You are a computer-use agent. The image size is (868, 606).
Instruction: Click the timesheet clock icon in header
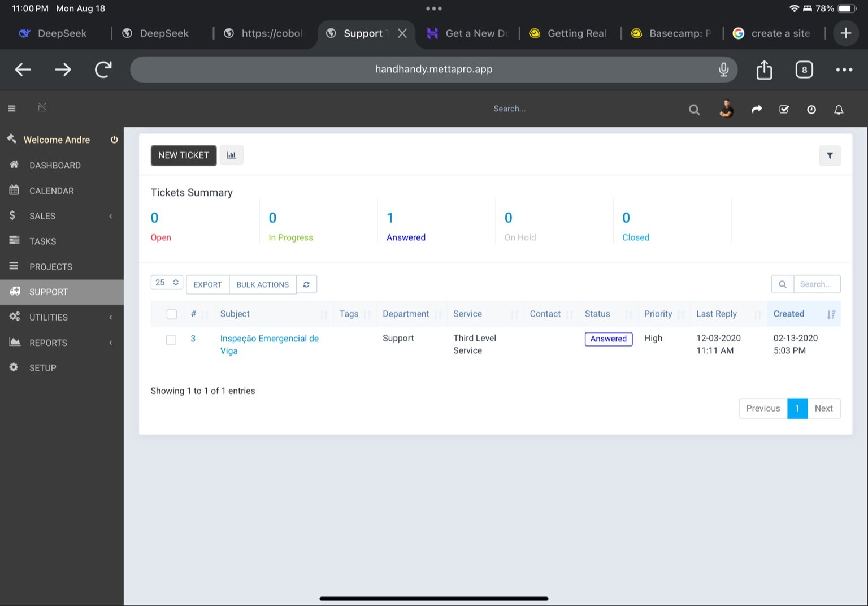[x=811, y=110]
